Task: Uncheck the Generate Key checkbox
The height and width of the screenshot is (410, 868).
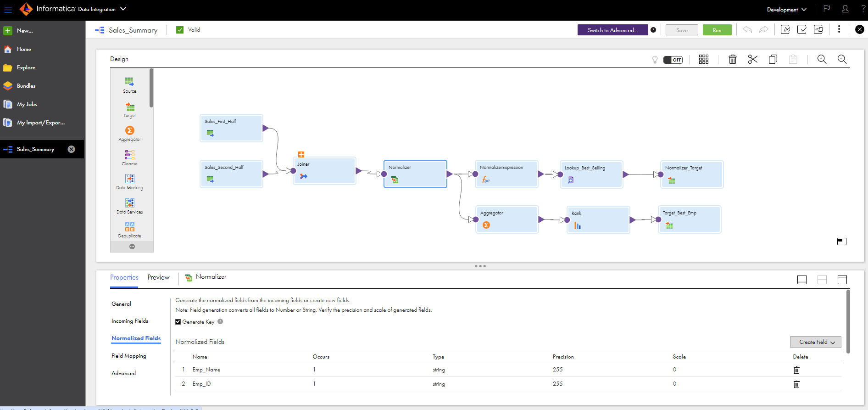Action: 178,322
